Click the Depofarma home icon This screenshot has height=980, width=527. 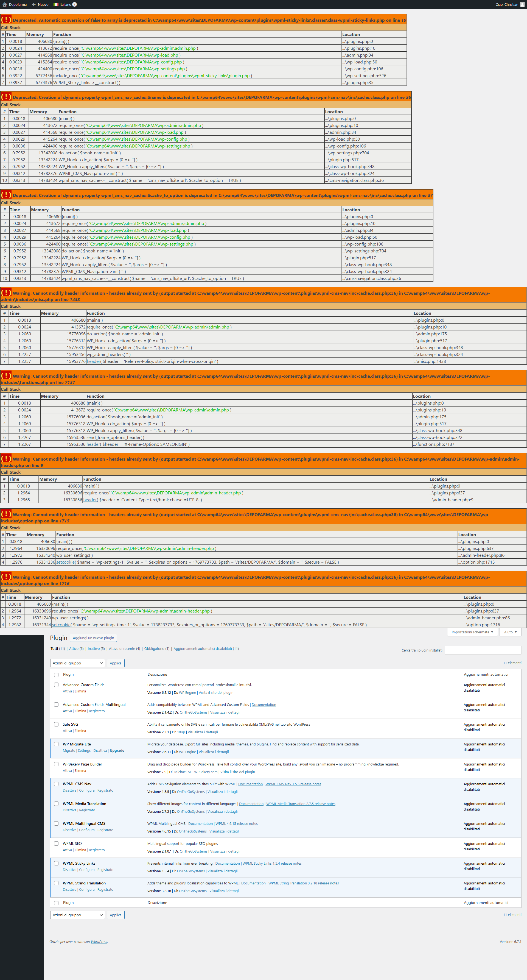(x=5, y=5)
